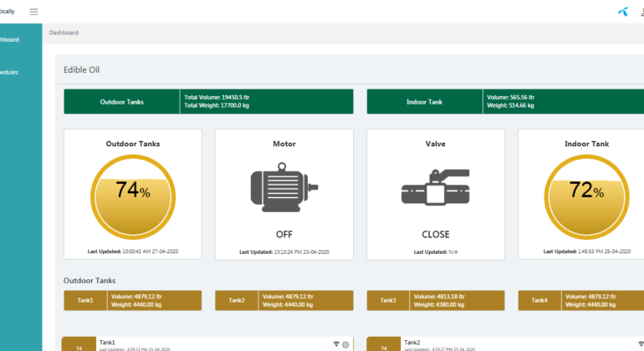The width and height of the screenshot is (644, 351).
Task: Open user profile icon at top right
Action: tap(641, 12)
